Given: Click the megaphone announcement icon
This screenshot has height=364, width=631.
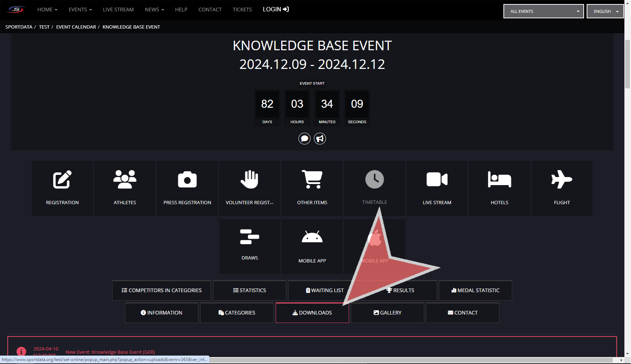Looking at the screenshot, I should (320, 139).
